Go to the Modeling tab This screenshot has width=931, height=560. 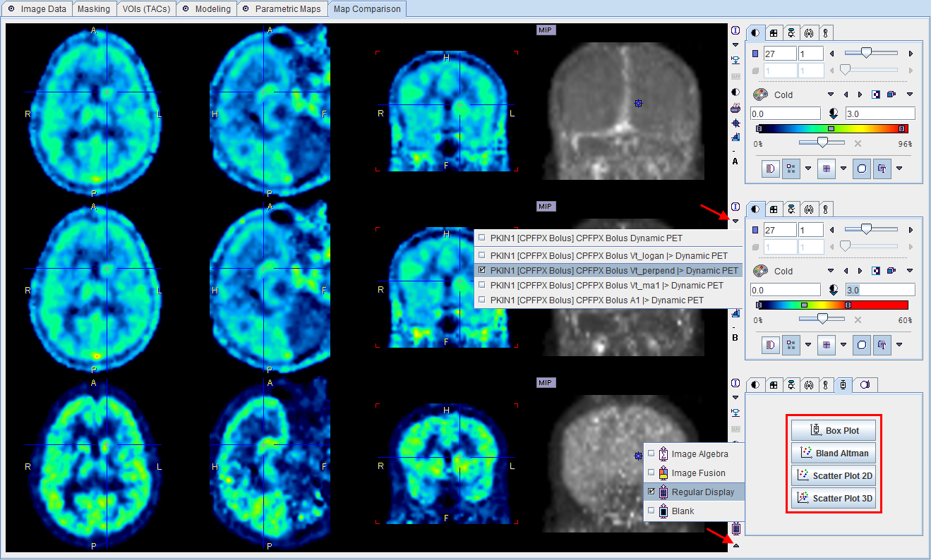pyautogui.click(x=205, y=9)
